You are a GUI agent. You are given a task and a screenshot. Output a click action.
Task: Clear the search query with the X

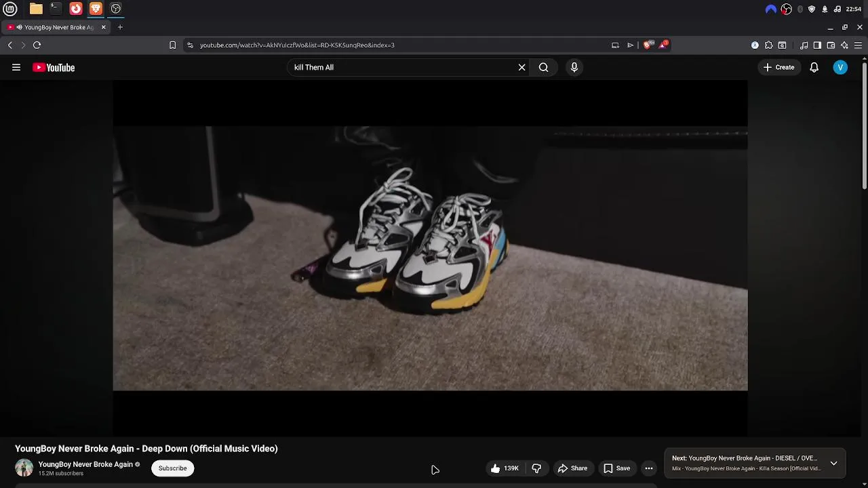[x=522, y=67]
